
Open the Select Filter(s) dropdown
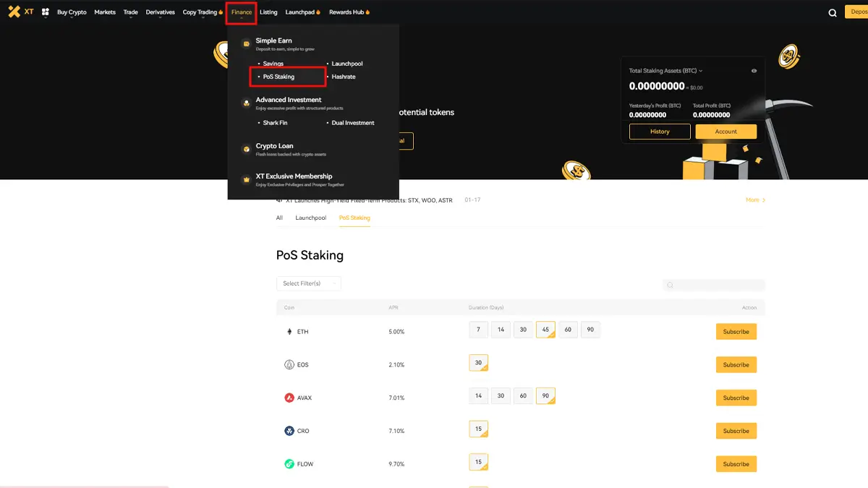(309, 283)
